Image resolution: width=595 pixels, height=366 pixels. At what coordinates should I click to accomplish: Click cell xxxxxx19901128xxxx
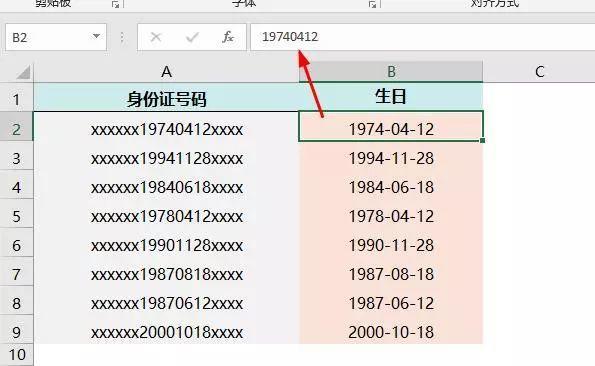coord(166,242)
